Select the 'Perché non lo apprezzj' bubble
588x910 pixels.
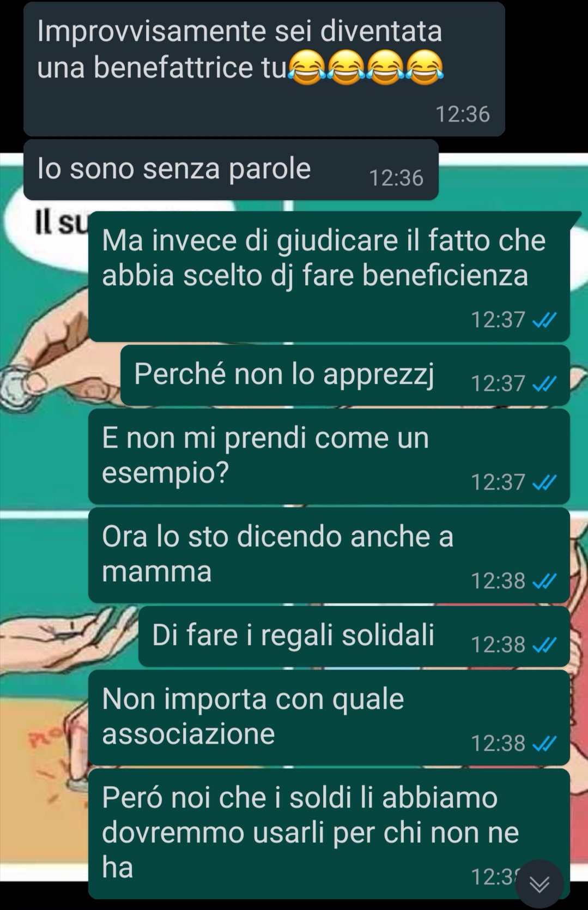tap(345, 375)
